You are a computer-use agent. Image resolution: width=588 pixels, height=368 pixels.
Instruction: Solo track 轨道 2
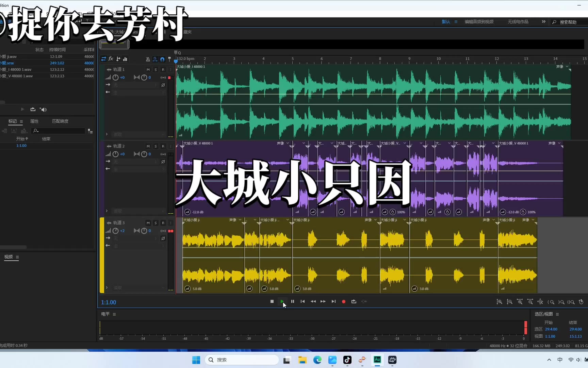click(x=156, y=146)
